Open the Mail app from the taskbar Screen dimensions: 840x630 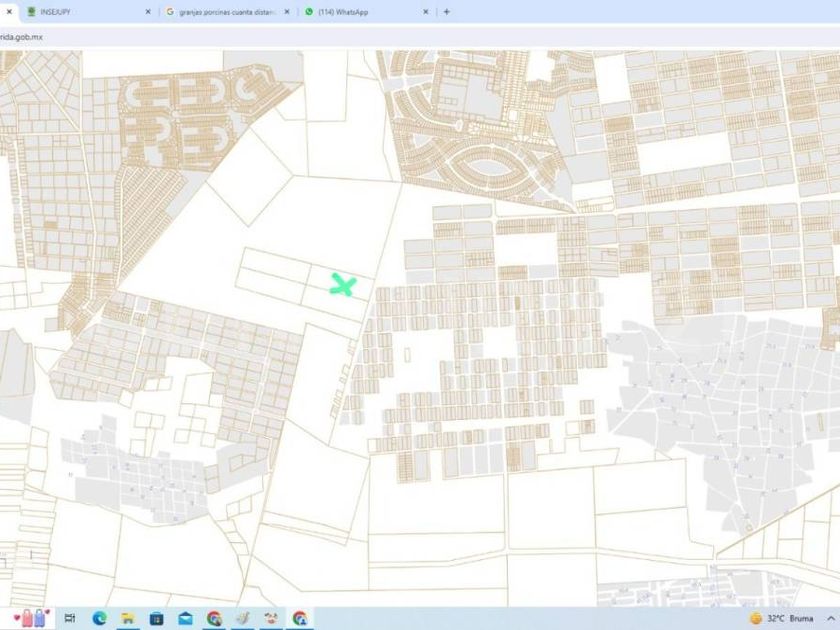185,618
